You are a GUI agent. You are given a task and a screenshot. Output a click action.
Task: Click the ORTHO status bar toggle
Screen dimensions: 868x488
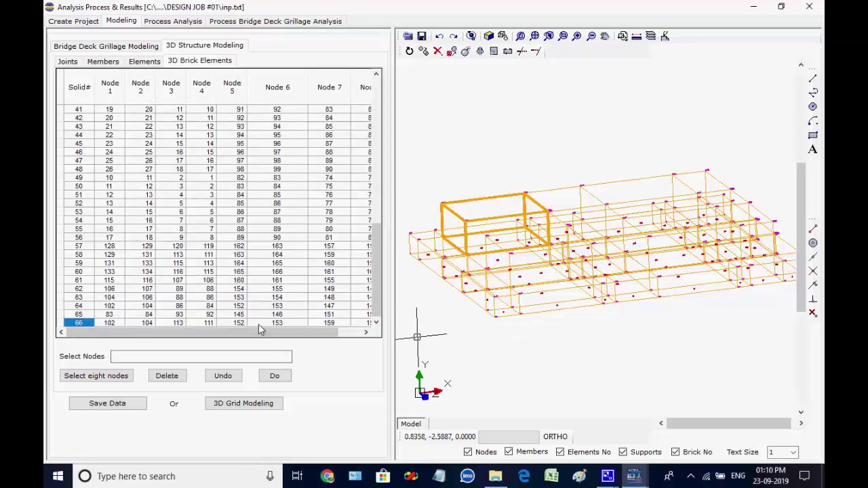[555, 436]
